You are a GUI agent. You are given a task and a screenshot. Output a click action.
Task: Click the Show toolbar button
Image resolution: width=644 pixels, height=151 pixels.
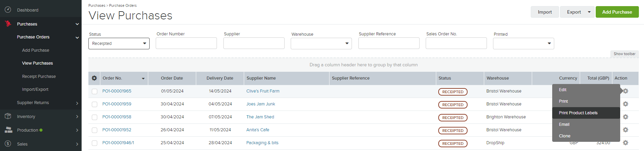coord(625,54)
